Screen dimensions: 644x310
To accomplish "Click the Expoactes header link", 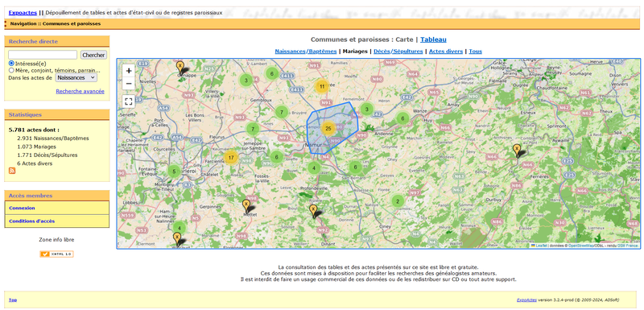I will pyautogui.click(x=23, y=13).
